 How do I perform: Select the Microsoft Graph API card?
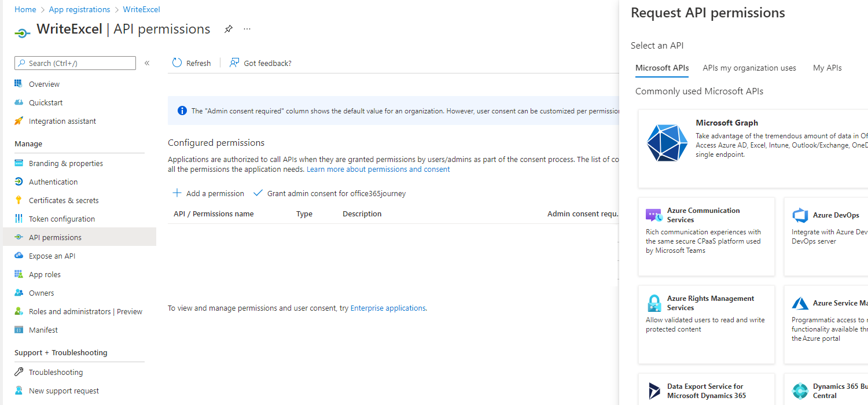click(x=753, y=149)
